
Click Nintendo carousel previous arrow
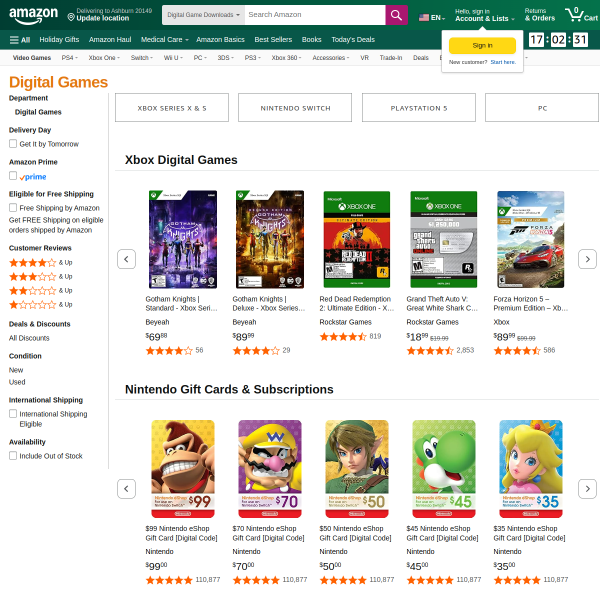126,489
